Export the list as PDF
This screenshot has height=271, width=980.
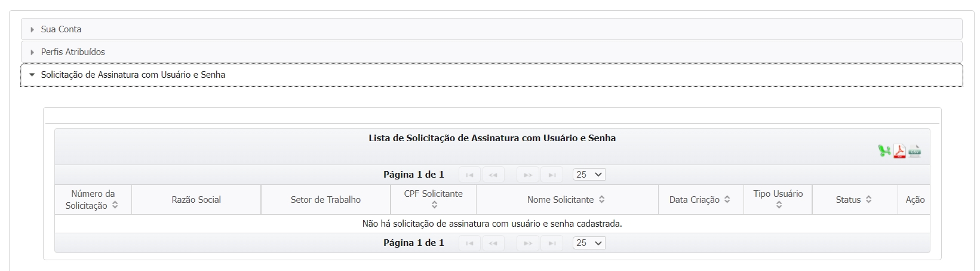tap(899, 151)
